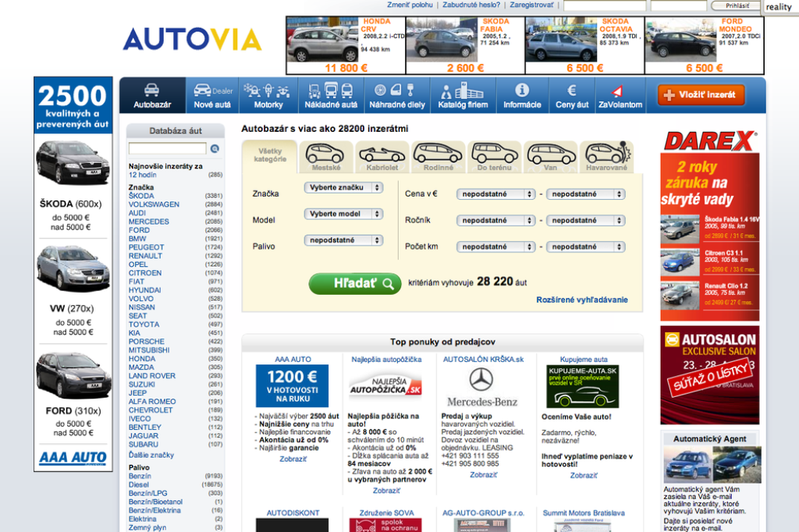The image size is (799, 532).
Task: Open the Náhradné diely parts section
Action: click(397, 95)
